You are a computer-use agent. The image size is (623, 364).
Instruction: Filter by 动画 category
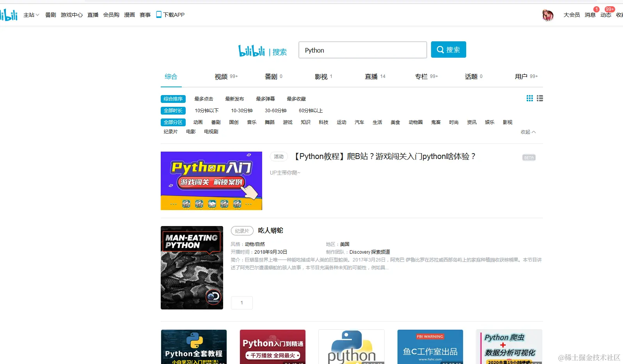tap(198, 122)
